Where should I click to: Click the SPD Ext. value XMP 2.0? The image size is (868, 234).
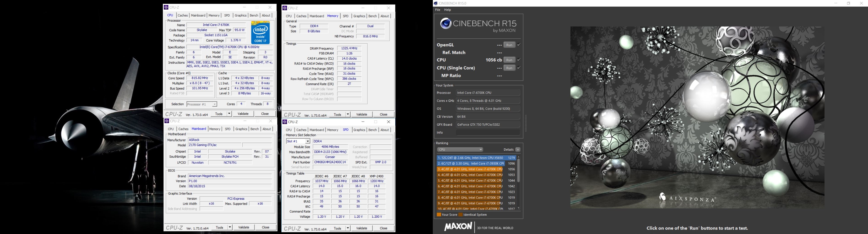point(381,162)
